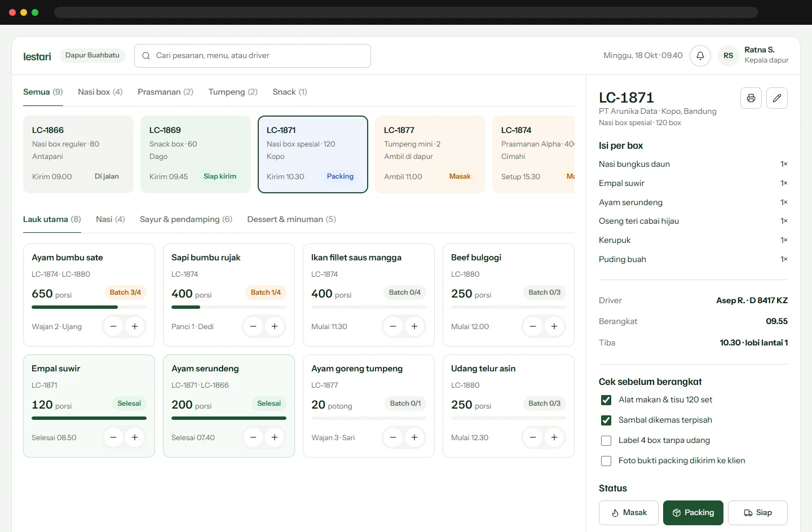Edit order LC-1871 with pencil icon
This screenshot has width=812, height=532.
(777, 98)
